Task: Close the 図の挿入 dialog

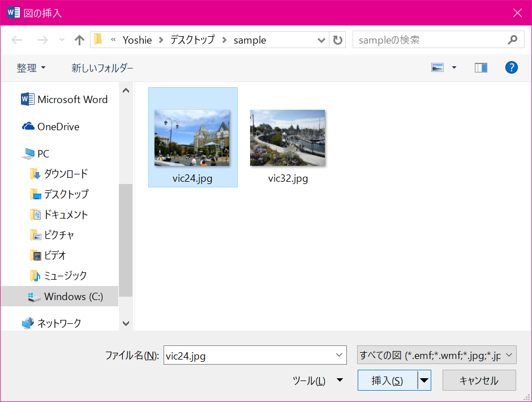Action: [x=517, y=13]
